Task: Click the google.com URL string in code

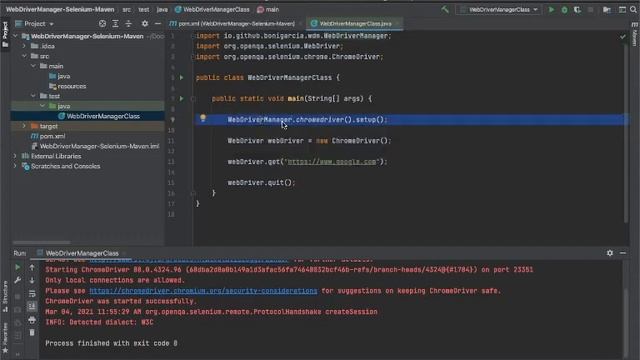Action: tap(332, 162)
